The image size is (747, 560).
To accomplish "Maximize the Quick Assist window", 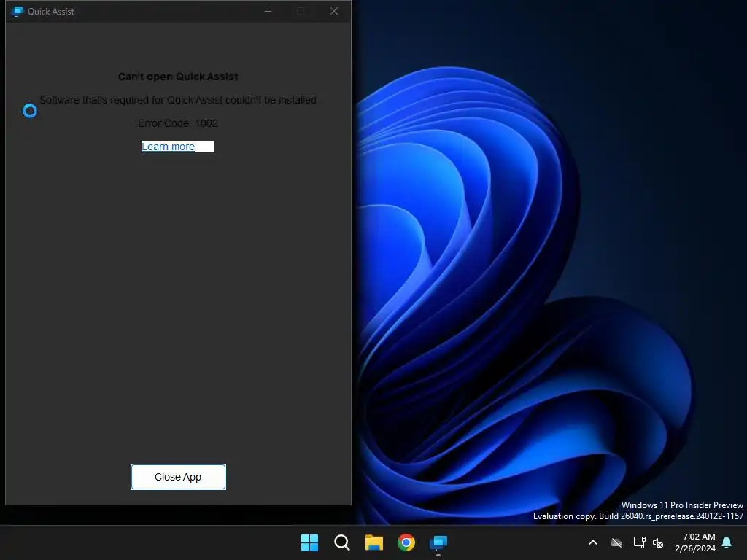I will click(301, 11).
